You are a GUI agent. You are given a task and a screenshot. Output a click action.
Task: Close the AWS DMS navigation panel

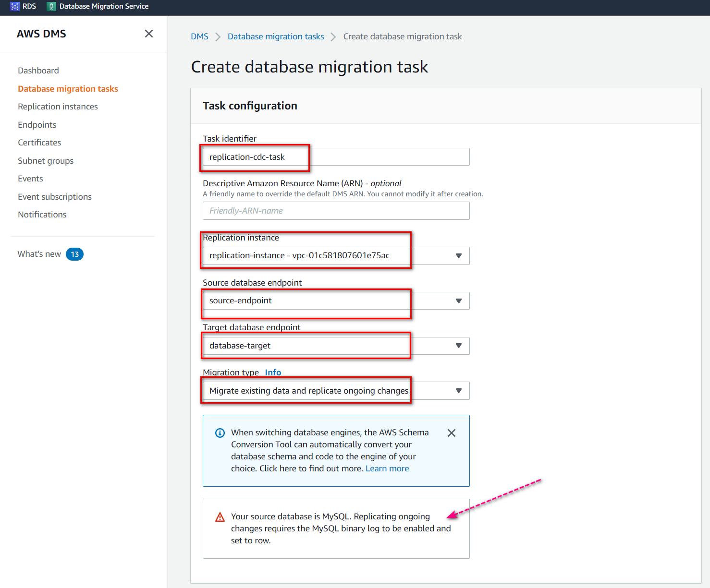point(149,34)
